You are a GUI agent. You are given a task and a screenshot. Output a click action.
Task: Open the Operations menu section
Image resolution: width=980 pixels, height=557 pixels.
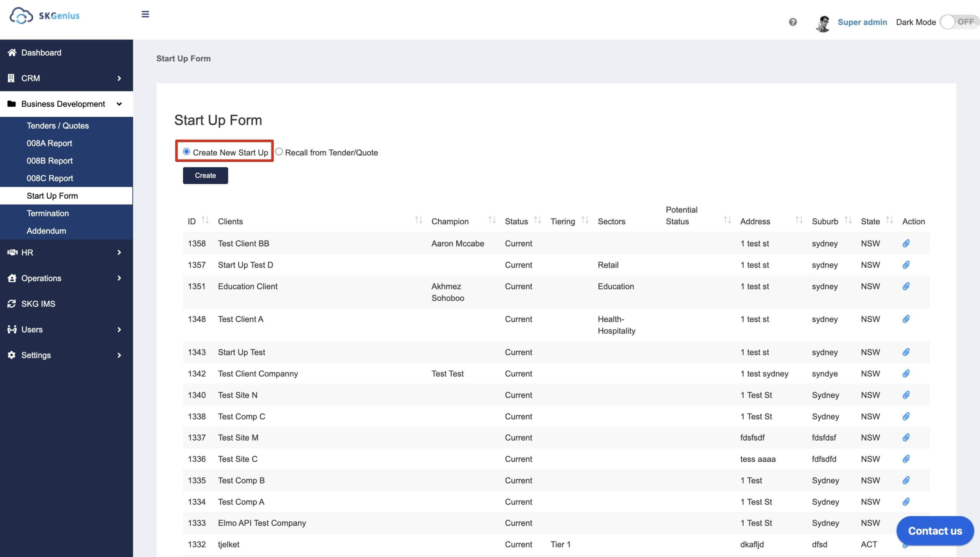(x=66, y=277)
